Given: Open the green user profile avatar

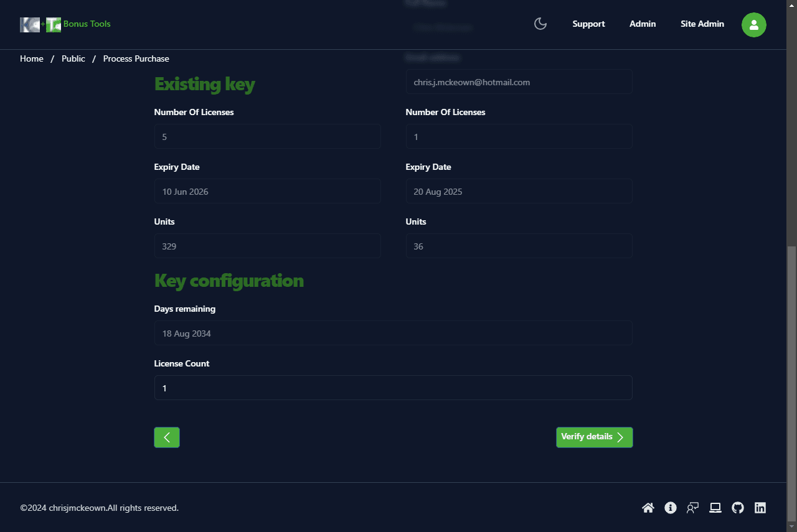Looking at the screenshot, I should pos(753,24).
